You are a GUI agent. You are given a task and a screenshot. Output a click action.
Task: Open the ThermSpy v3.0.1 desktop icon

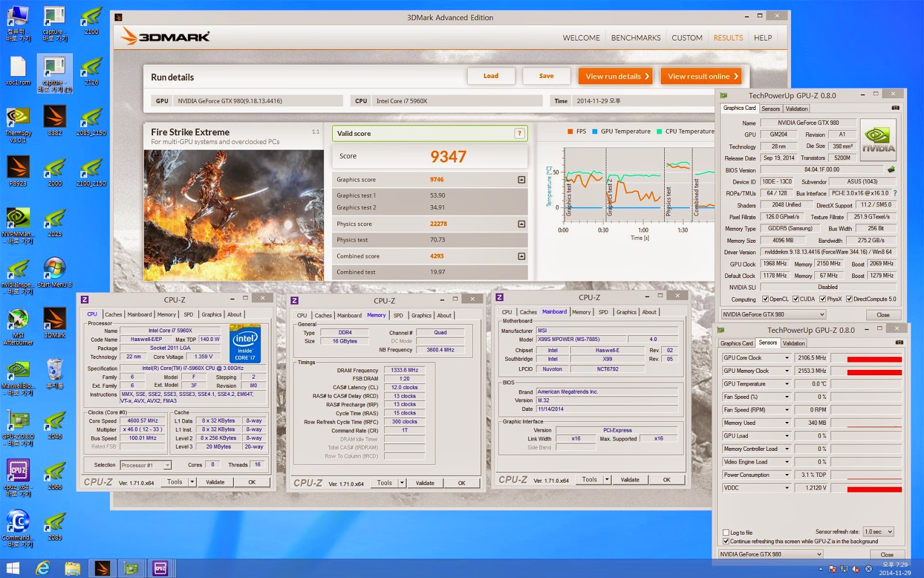18,123
